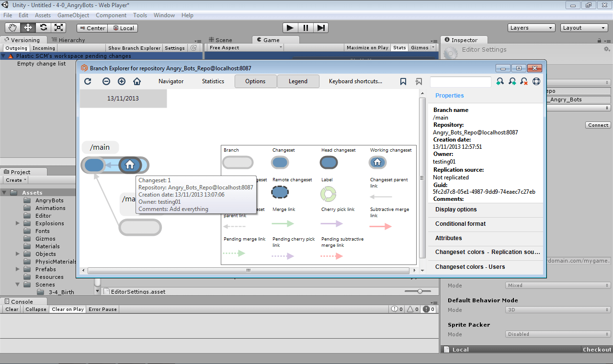Viewport: 613px width, 364px height.
Task: Open the Sprite Packer Mode dropdown
Action: point(557,334)
